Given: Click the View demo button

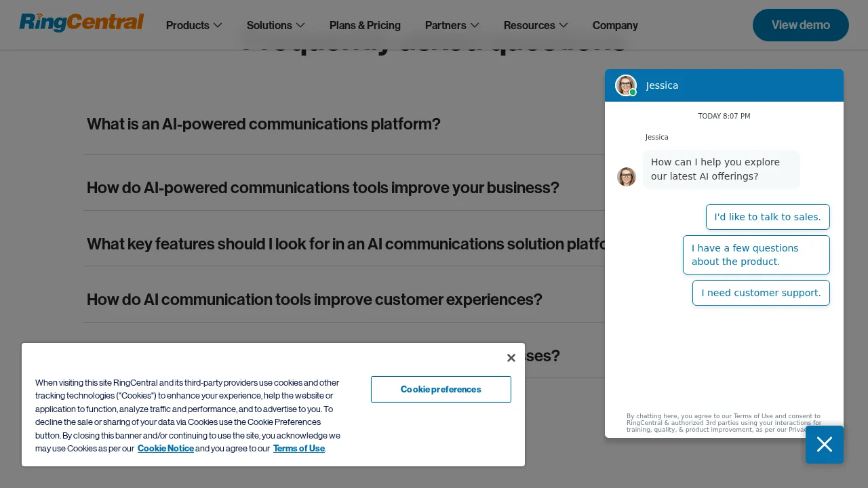Looking at the screenshot, I should (800, 25).
